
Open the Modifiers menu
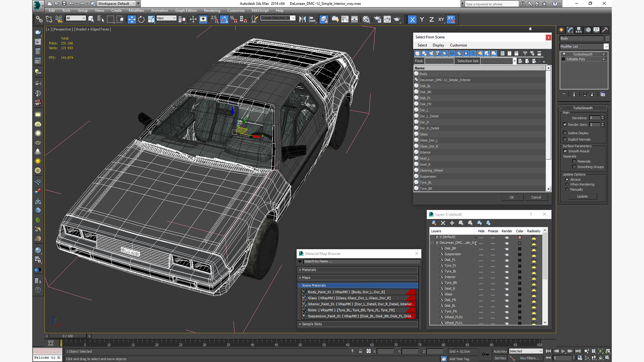[136, 11]
